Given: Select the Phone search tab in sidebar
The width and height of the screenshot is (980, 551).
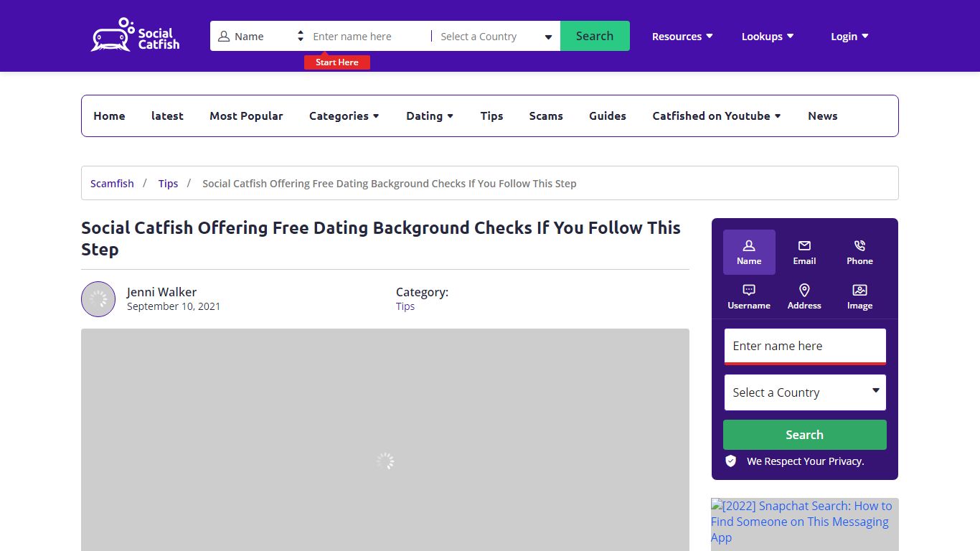Looking at the screenshot, I should point(859,252).
